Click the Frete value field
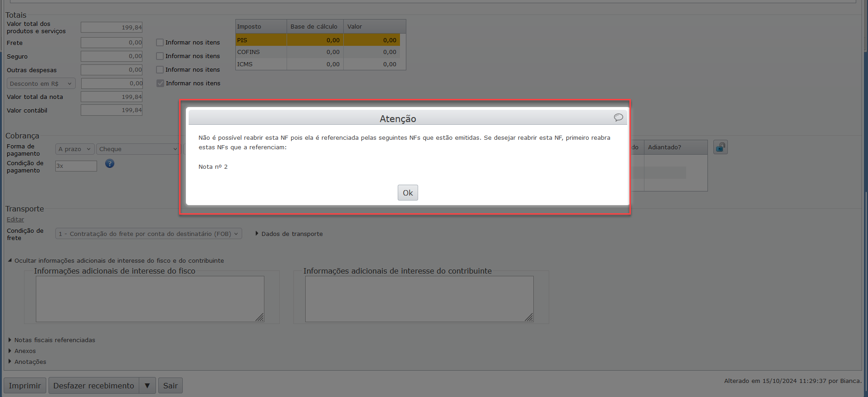The height and width of the screenshot is (397, 868). pyautogui.click(x=112, y=43)
